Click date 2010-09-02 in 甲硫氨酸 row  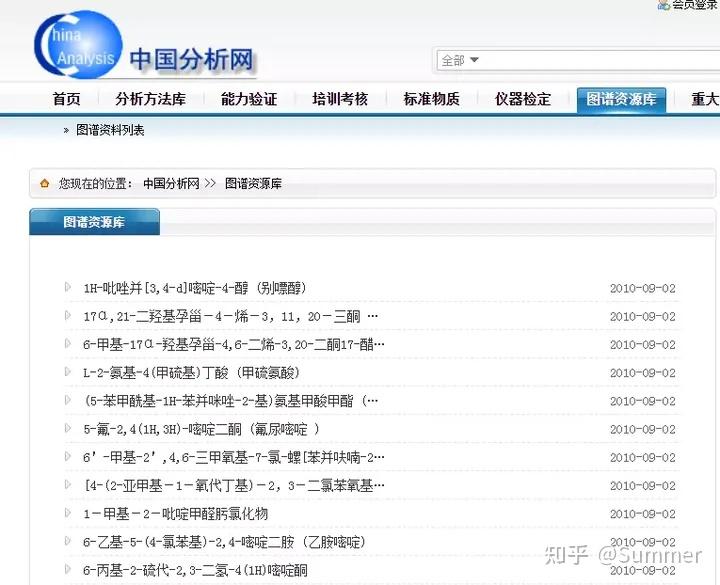(642, 373)
